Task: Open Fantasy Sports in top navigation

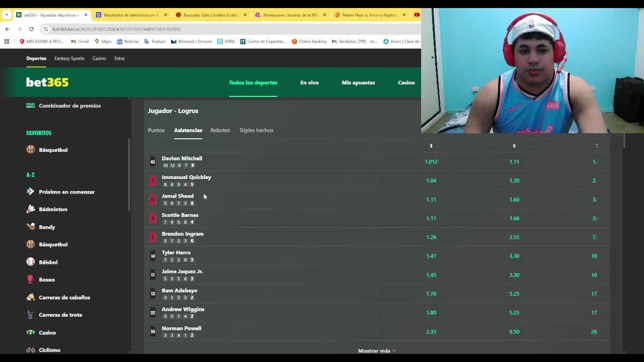Action: [69, 58]
